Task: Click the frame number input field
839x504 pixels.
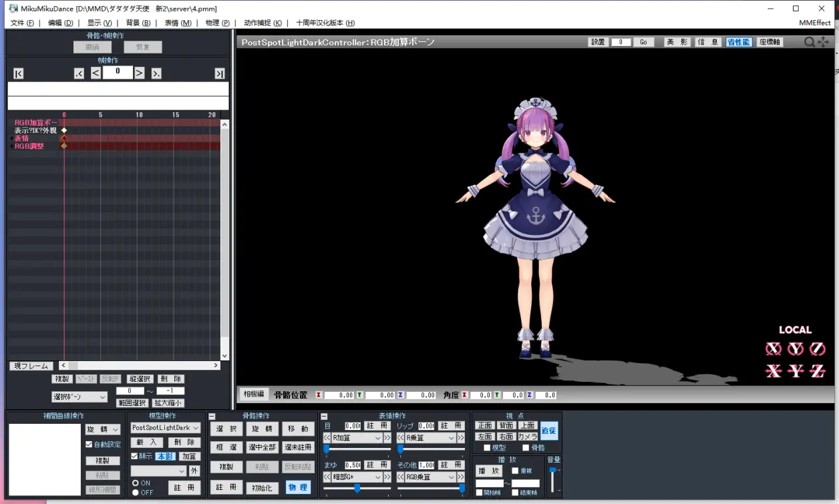Action: [118, 72]
